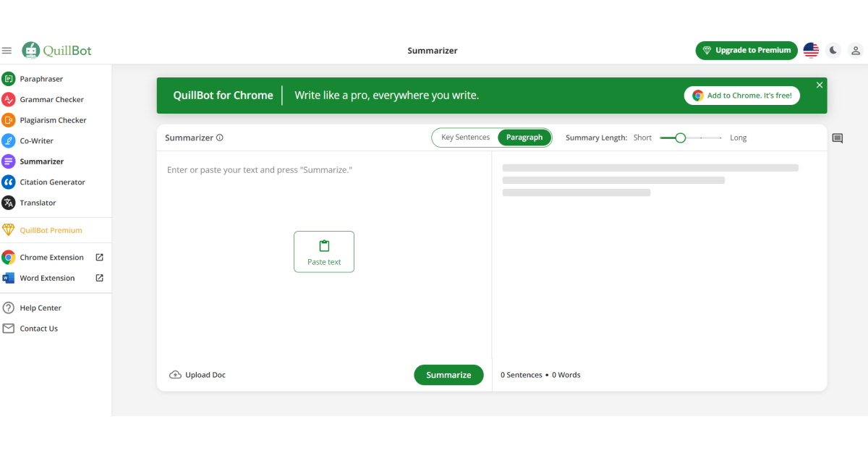Image resolution: width=868 pixels, height=456 pixels.
Task: Open Paraphraser from the sidebar
Action: point(41,79)
